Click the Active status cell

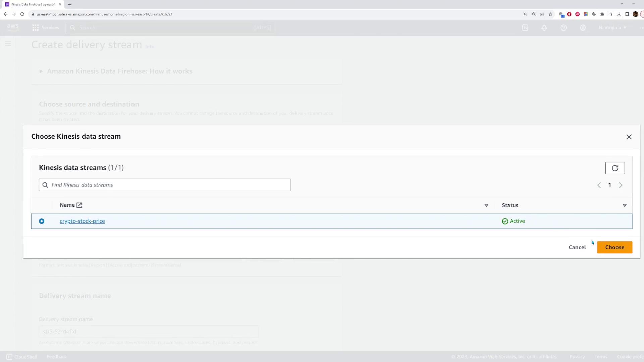pos(514,221)
